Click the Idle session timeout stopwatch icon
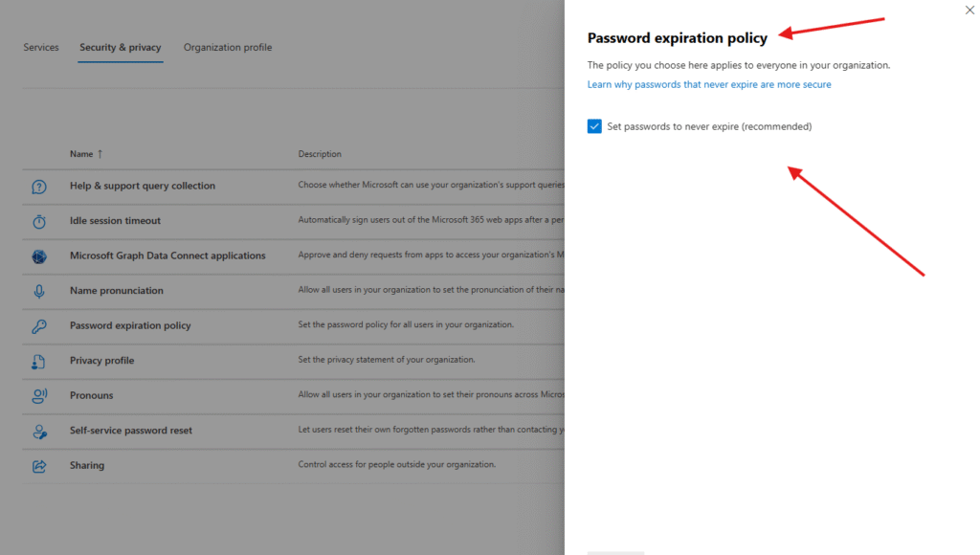The width and height of the screenshot is (980, 555). [39, 221]
